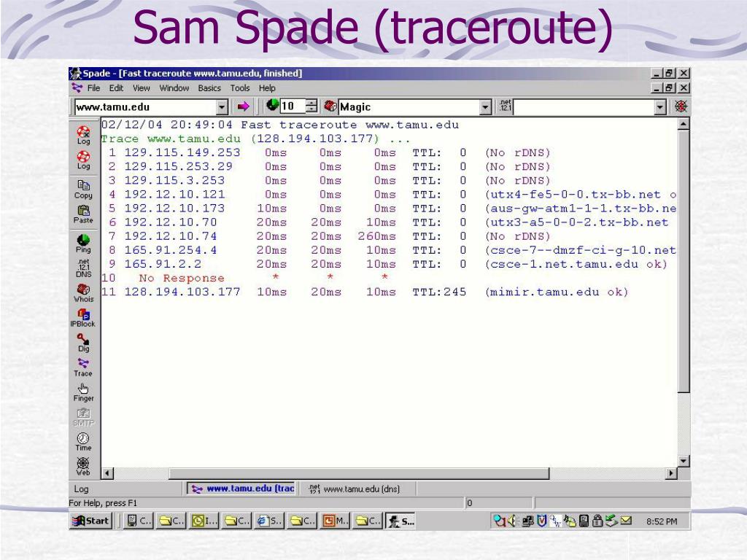
Task: Click the DNS tool icon in the sidebar
Action: click(x=83, y=268)
